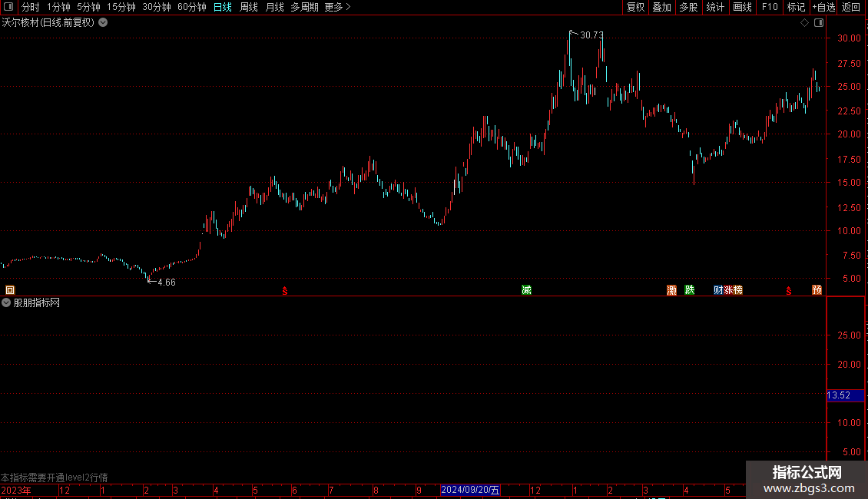
Task: Toggle the sidebar panel icon at top-left
Action: point(8,7)
